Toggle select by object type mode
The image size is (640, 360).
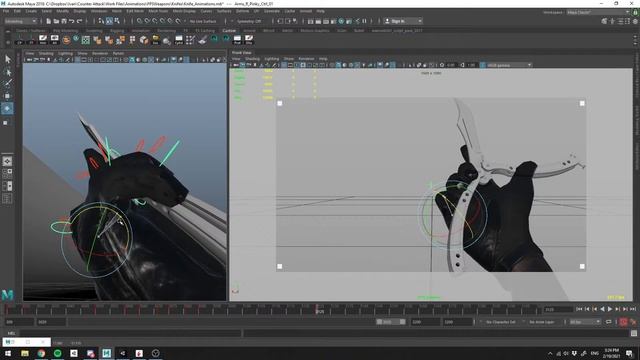coord(109,21)
